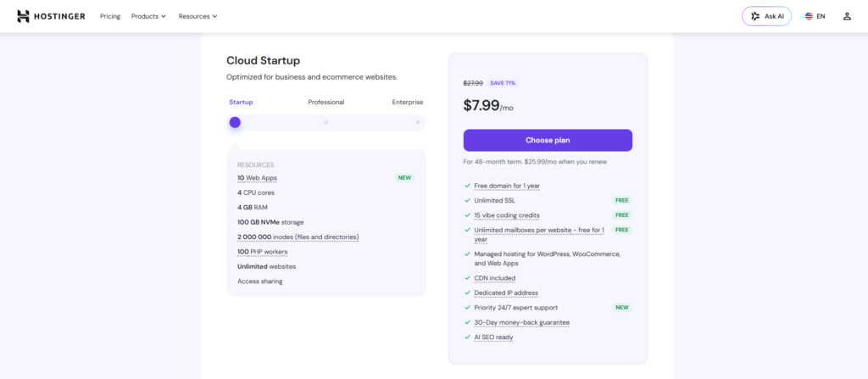Viewport: 868px width, 379px height.
Task: Select the Startup plan tab
Action: point(241,102)
